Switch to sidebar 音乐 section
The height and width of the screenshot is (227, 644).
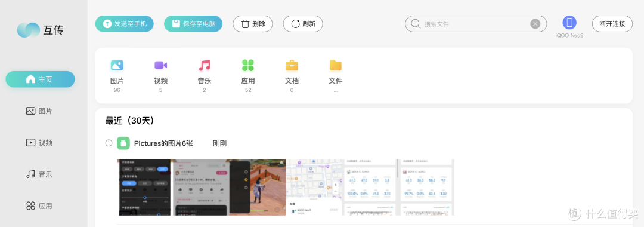click(x=39, y=174)
